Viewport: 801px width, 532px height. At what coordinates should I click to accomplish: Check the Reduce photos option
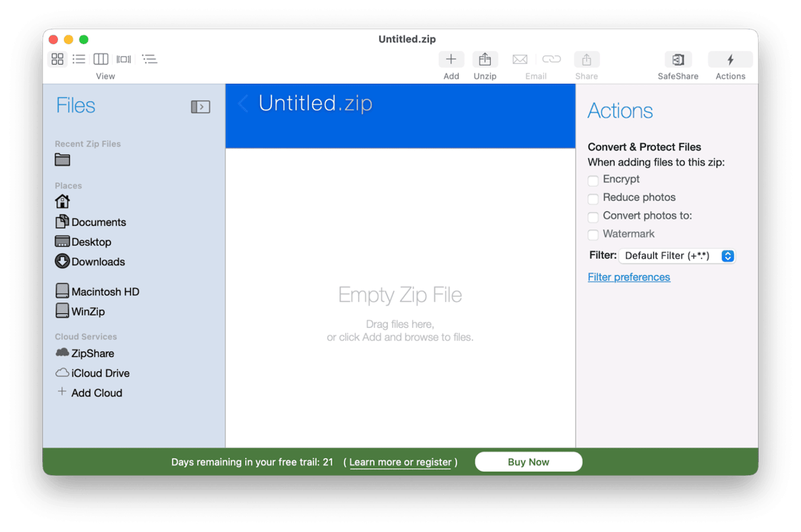(x=593, y=198)
